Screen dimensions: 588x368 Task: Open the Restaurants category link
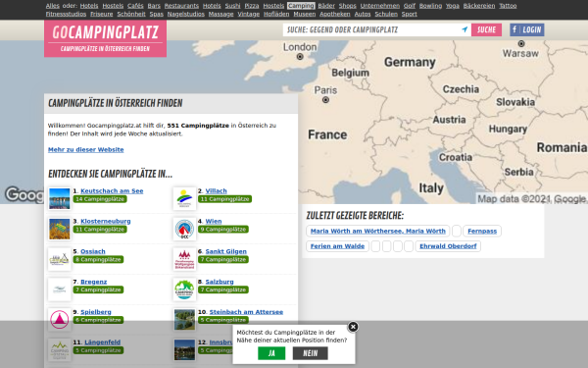[x=181, y=6]
